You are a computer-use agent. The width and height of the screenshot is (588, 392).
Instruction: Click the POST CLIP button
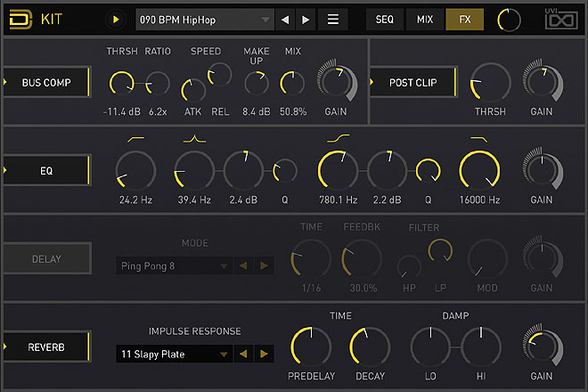tap(412, 83)
